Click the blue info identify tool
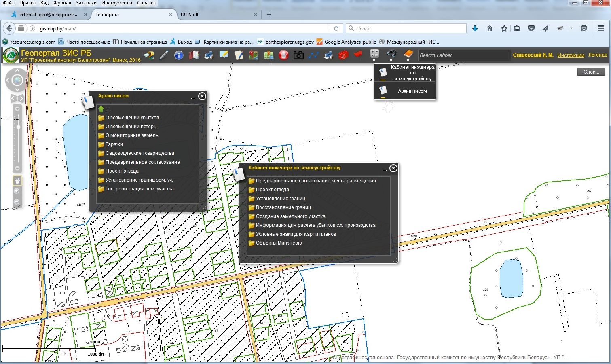This screenshot has height=364, width=611. pyautogui.click(x=179, y=55)
